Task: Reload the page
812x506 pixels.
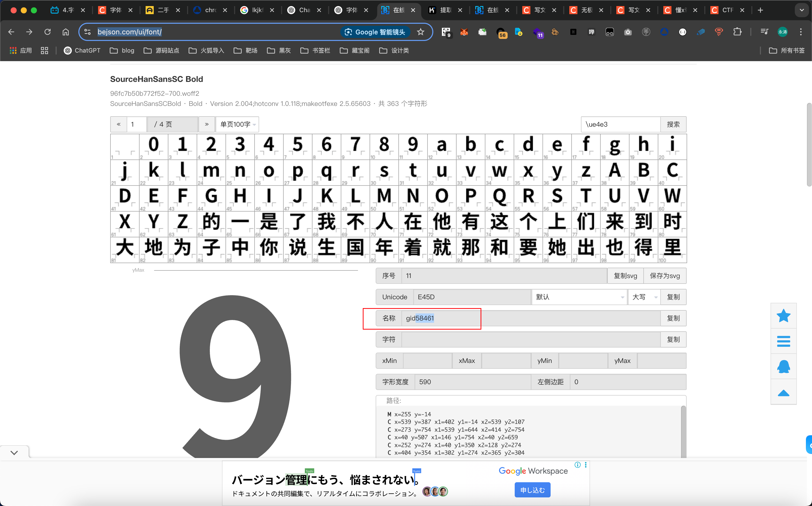Action: point(48,32)
